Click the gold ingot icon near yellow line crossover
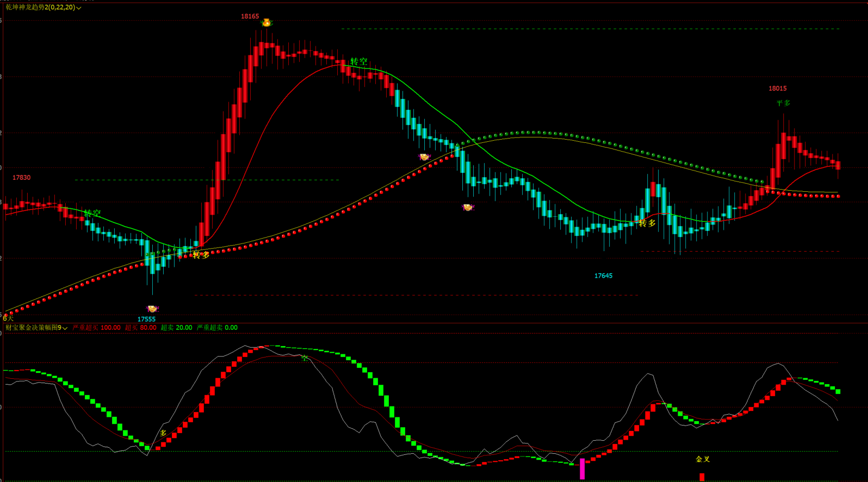This screenshot has width=868, height=482. (x=424, y=157)
